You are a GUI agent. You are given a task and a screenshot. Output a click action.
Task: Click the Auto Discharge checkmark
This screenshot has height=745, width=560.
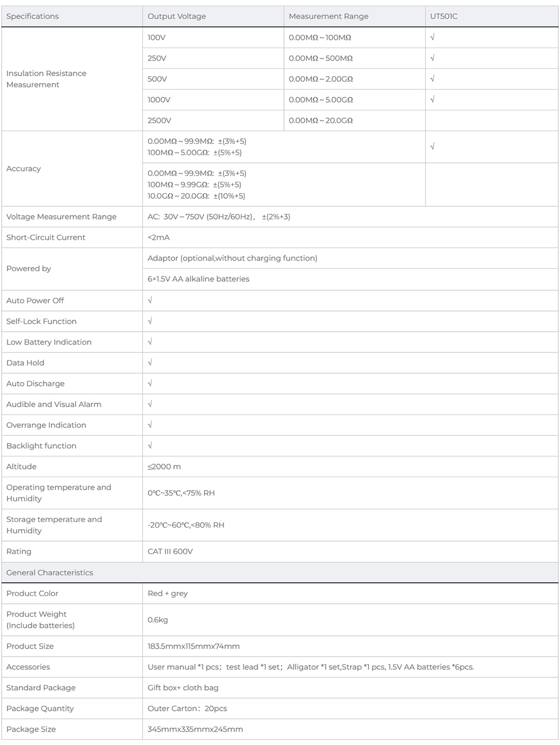click(150, 384)
